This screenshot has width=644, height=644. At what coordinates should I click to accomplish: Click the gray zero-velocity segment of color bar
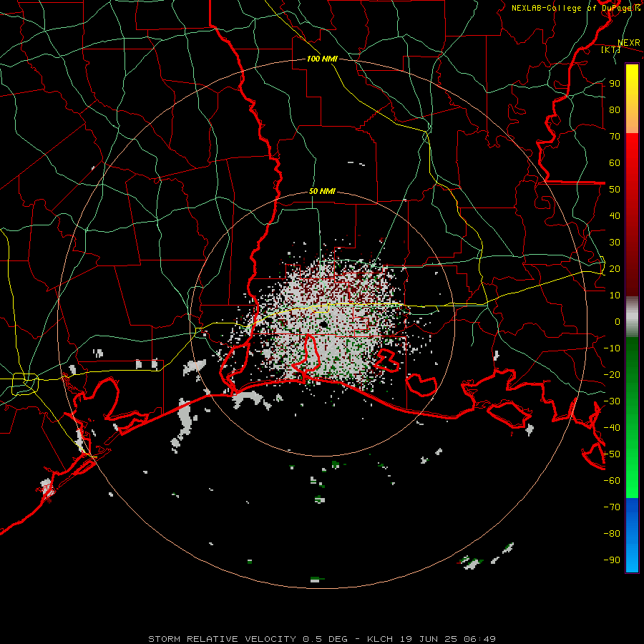point(632,317)
